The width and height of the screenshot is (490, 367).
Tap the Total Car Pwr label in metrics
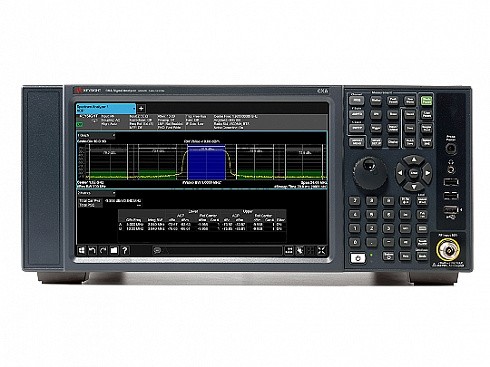click(90, 201)
